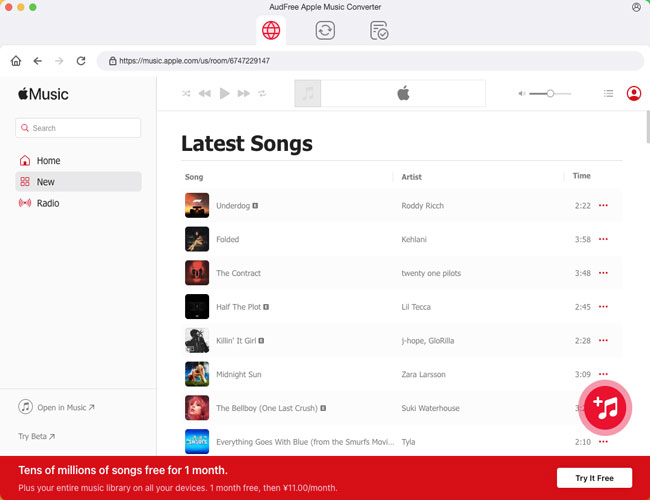Viewport: 650px width, 500px height.
Task: Adjust the volume slider
Action: (x=550, y=94)
